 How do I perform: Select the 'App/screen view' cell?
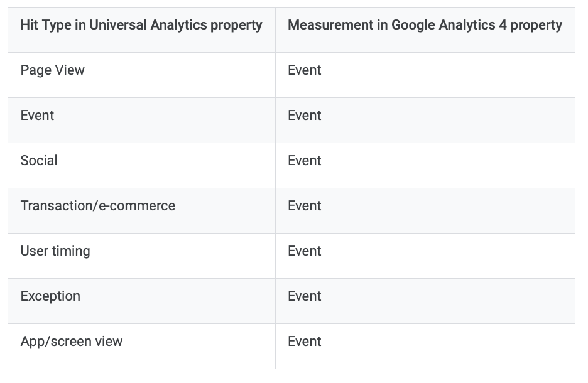tap(141, 347)
